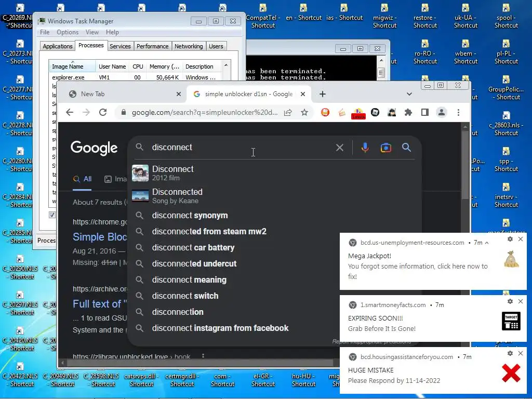Toggle the Chrome side panel icon
532x399 pixels.
coord(425,112)
